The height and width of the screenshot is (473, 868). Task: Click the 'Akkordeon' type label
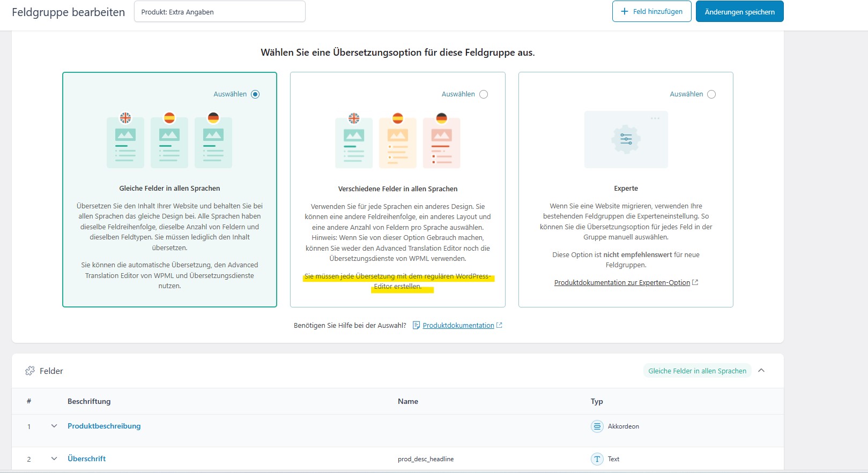(x=624, y=426)
